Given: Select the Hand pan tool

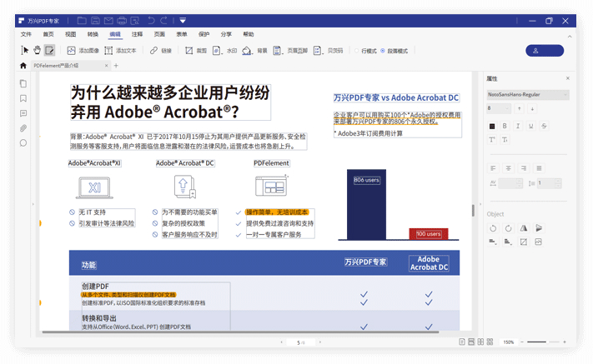Looking at the screenshot, I should (37, 50).
